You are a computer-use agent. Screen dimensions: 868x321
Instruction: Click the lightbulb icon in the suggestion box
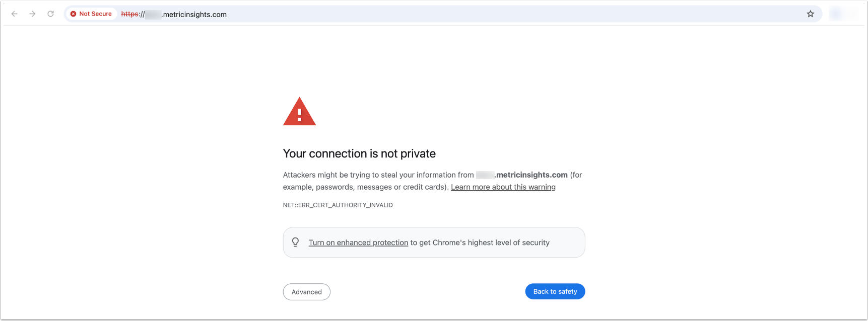tap(296, 243)
